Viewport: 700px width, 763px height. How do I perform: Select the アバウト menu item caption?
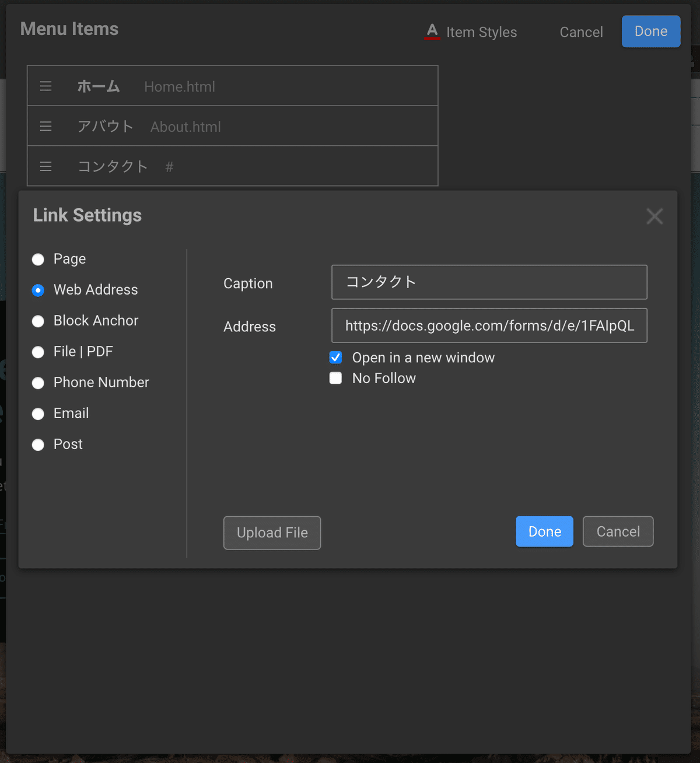point(106,127)
